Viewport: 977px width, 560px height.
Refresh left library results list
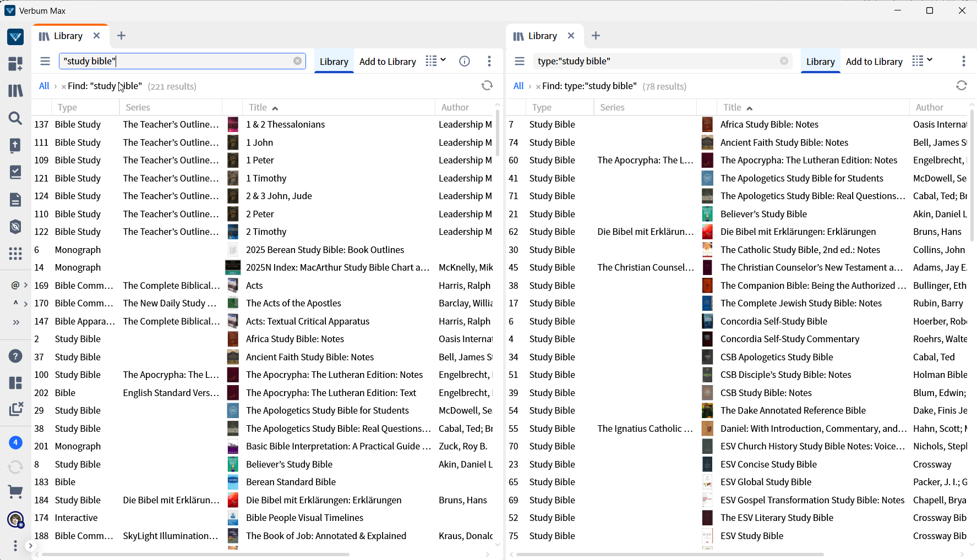click(487, 85)
